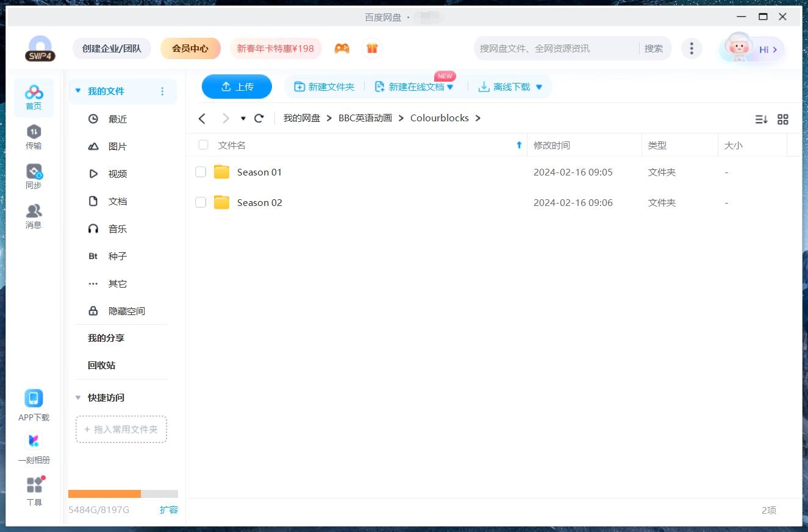The height and width of the screenshot is (532, 808).
Task: Click the SVIP4 user avatar
Action: pyautogui.click(x=40, y=48)
